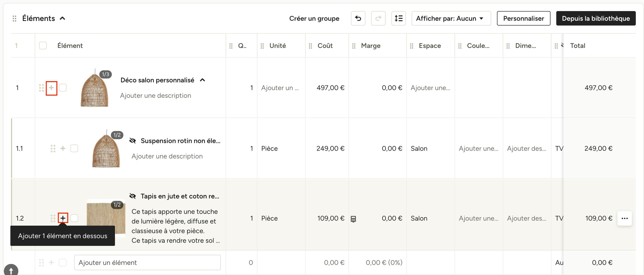The image size is (644, 275).
Task: Click drag handle of Déco salon personnalisé row
Action: pyautogui.click(x=41, y=88)
